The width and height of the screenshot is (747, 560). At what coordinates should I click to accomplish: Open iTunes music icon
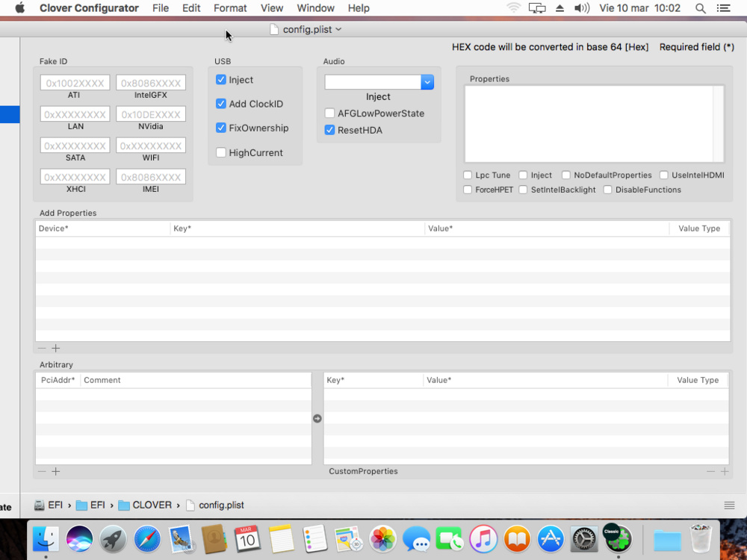point(483,539)
